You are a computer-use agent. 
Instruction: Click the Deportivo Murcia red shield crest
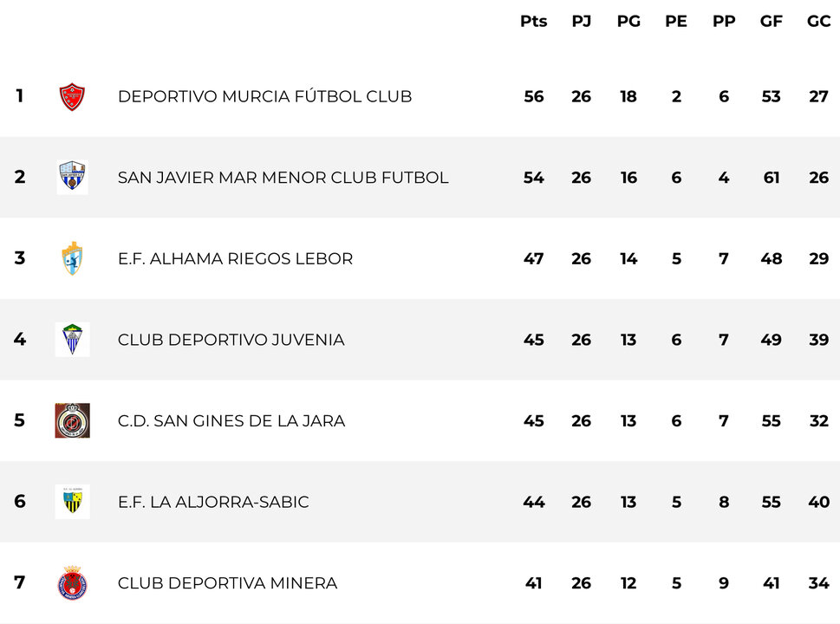72,97
